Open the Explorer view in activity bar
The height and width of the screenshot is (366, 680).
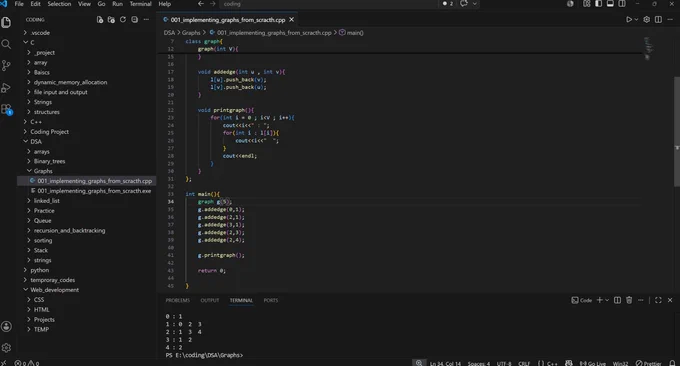(x=6, y=22)
